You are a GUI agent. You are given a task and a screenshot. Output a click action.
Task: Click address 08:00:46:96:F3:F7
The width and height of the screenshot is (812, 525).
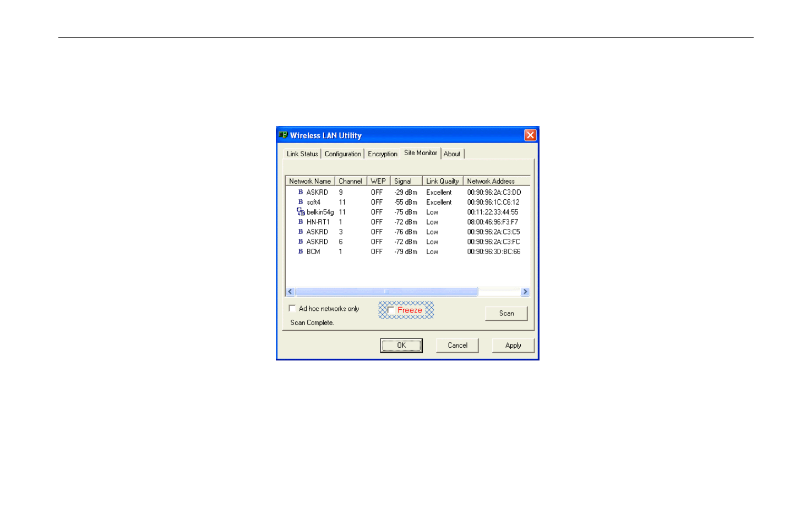click(493, 222)
